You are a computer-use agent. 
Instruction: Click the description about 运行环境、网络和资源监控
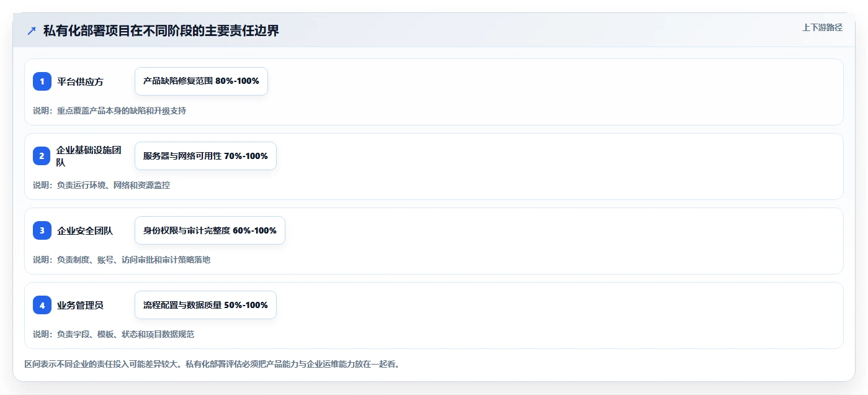click(x=101, y=185)
